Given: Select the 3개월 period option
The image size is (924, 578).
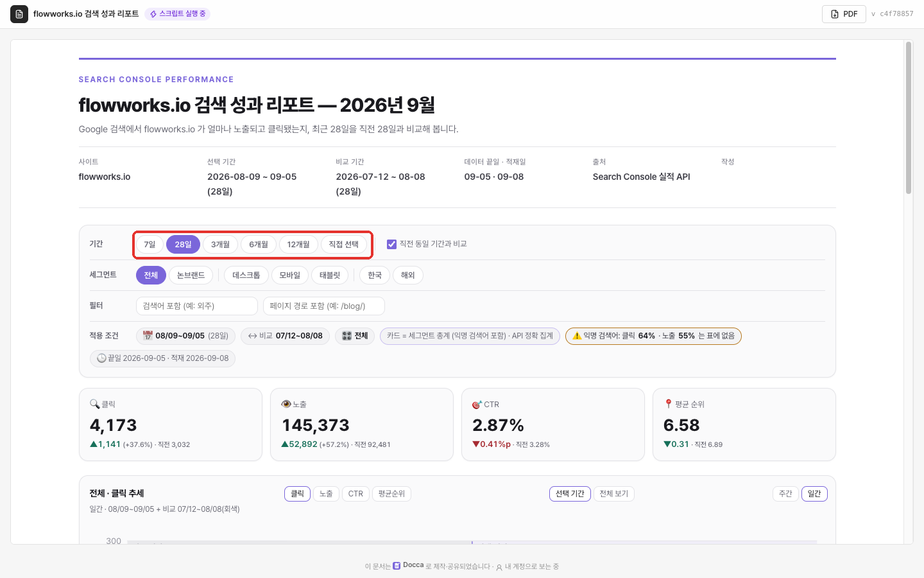Looking at the screenshot, I should (x=220, y=245).
